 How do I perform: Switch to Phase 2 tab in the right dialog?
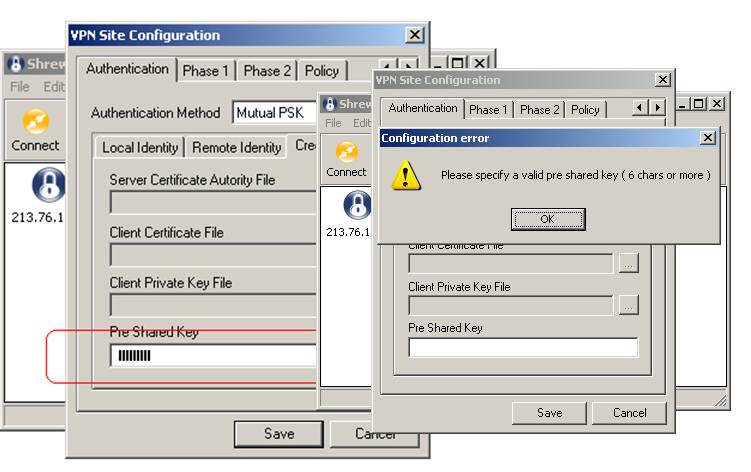tap(539, 109)
